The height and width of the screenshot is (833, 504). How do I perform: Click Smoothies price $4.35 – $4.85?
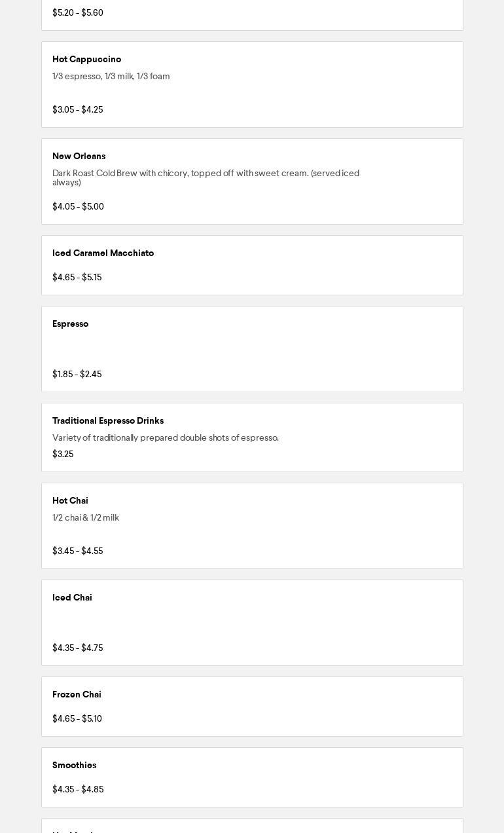pyautogui.click(x=78, y=789)
